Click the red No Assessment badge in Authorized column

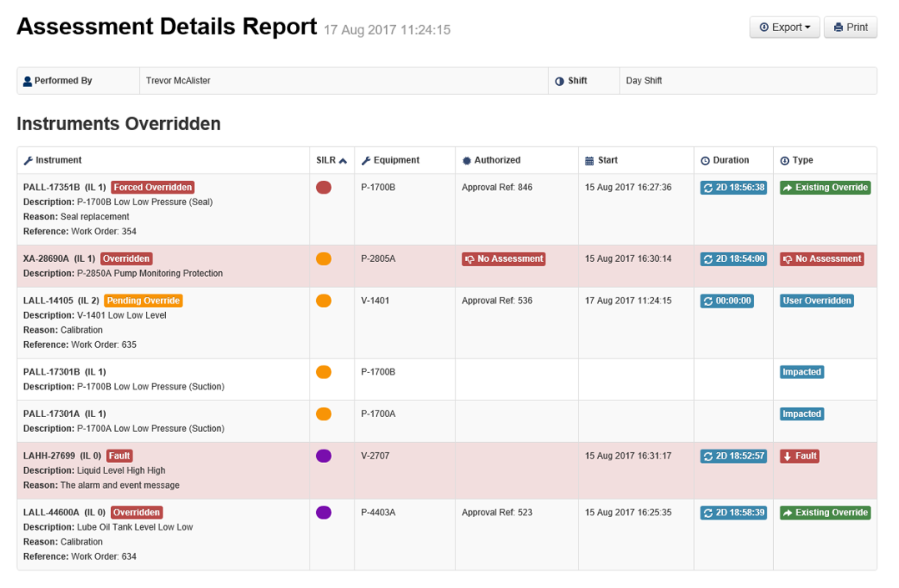[x=504, y=259]
